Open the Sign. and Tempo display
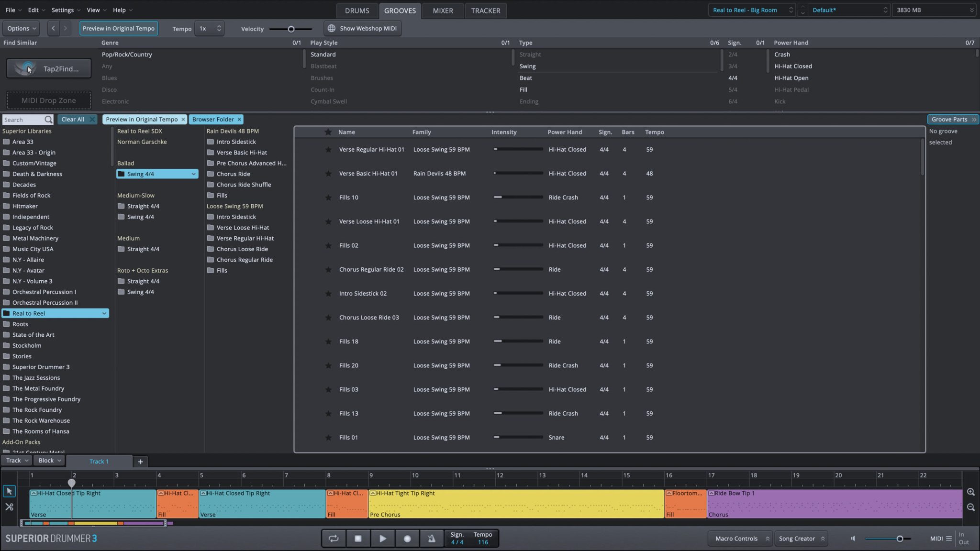The width and height of the screenshot is (980, 551). [x=471, y=539]
